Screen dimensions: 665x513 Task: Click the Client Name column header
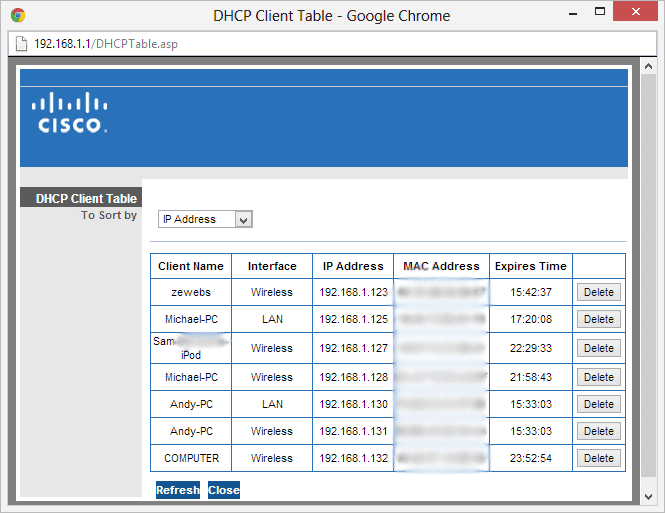pos(191,266)
